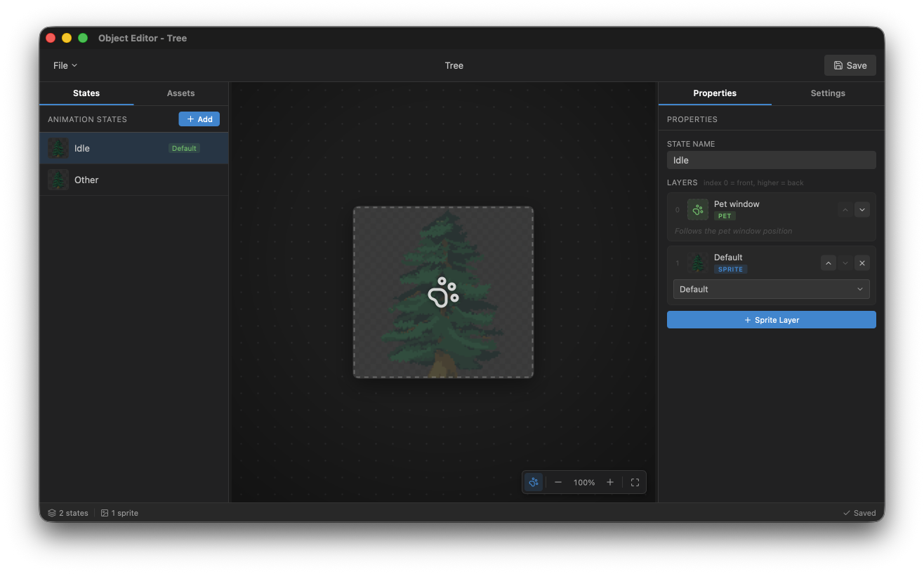Open the Default sprite dropdown

(771, 289)
